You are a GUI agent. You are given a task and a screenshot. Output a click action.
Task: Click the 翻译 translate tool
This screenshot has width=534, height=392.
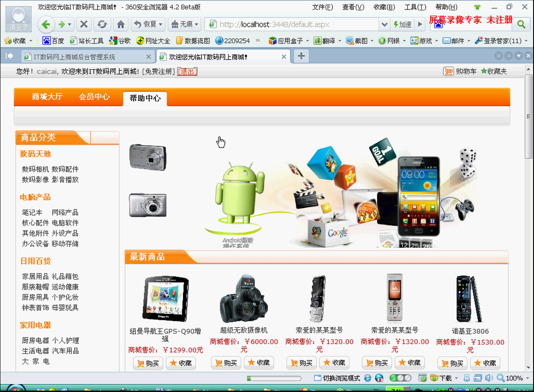(x=325, y=41)
